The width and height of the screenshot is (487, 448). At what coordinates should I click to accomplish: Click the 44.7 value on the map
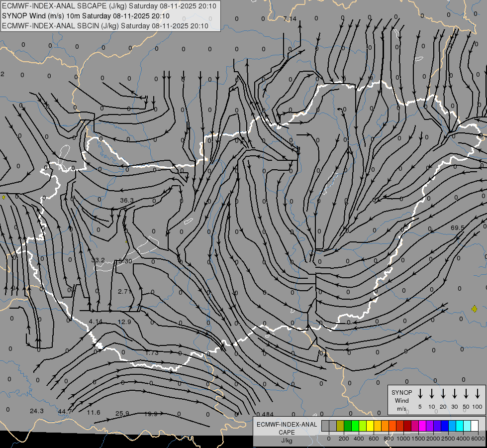(x=65, y=412)
